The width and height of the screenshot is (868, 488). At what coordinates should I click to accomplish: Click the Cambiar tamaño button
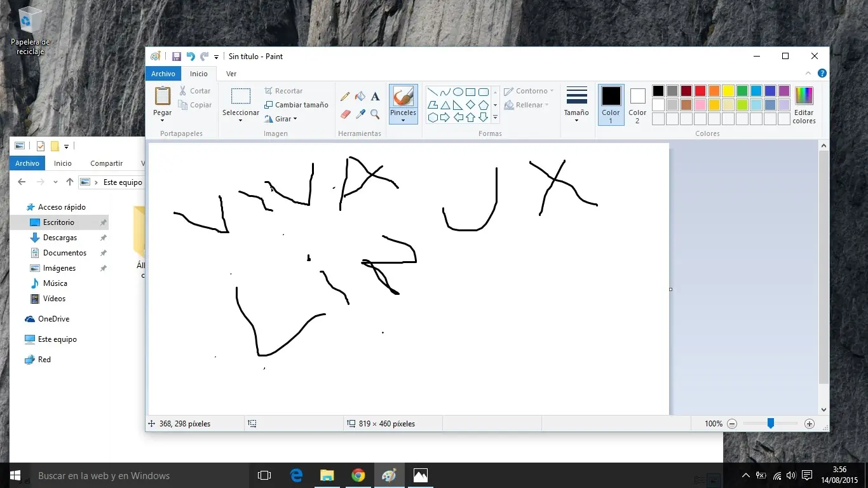click(x=296, y=105)
